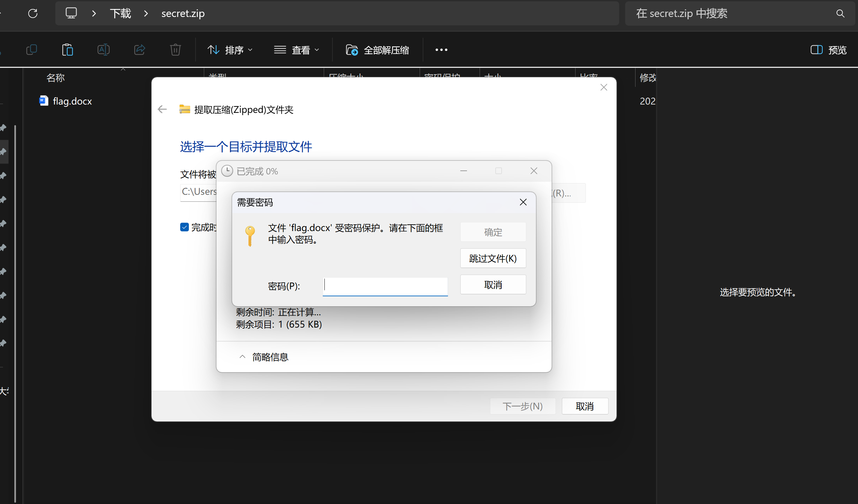Click the 全部解压缩 extract all button
The width and height of the screenshot is (858, 504).
(377, 50)
